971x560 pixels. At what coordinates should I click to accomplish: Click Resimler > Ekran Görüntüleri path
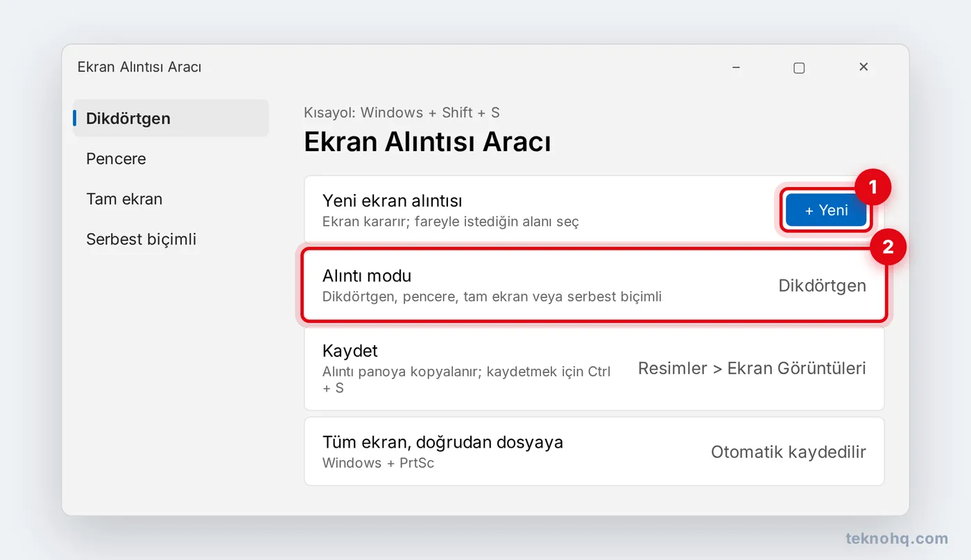coord(752,368)
